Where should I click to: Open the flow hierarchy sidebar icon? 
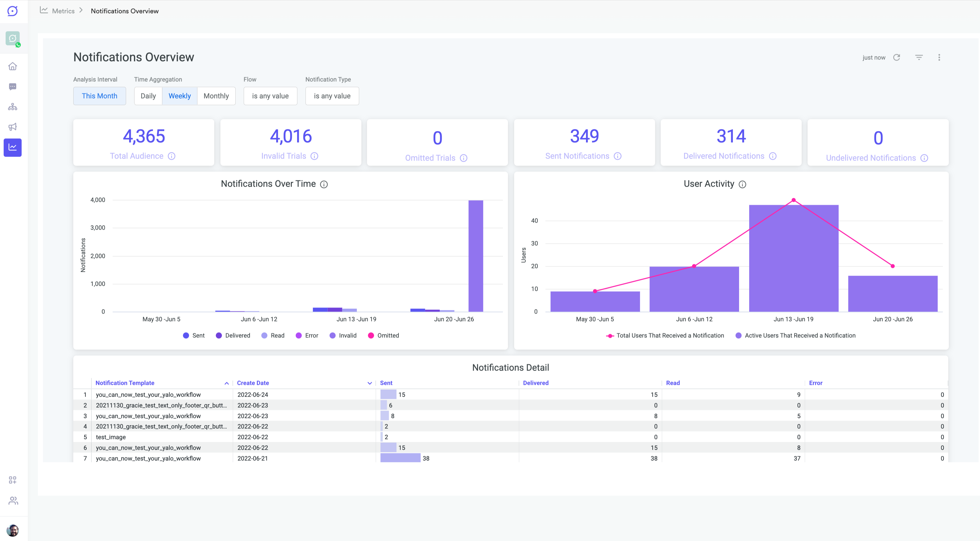(x=13, y=107)
